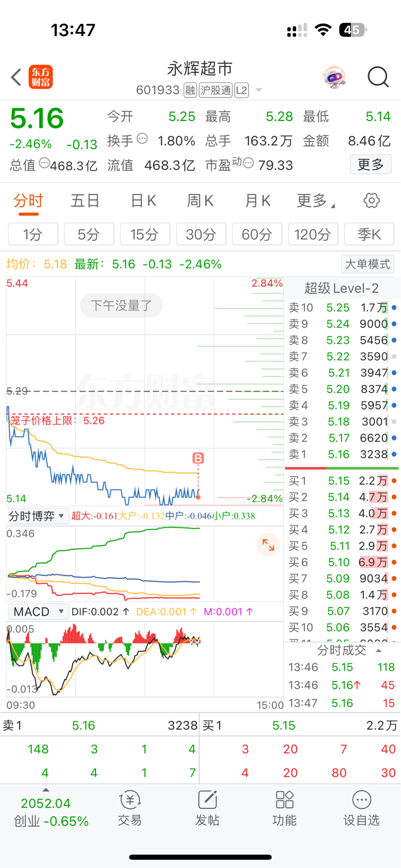Open the 分时博弈 indicator dropdown
Image resolution: width=401 pixels, height=868 pixels.
pos(38,516)
